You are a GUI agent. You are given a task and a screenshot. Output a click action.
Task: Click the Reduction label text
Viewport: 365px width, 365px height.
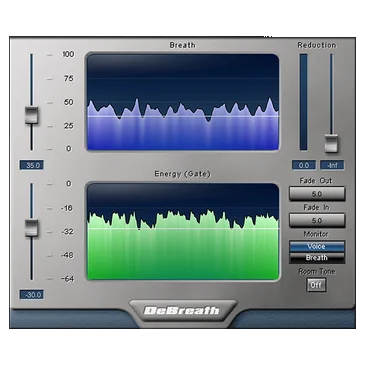coord(317,45)
